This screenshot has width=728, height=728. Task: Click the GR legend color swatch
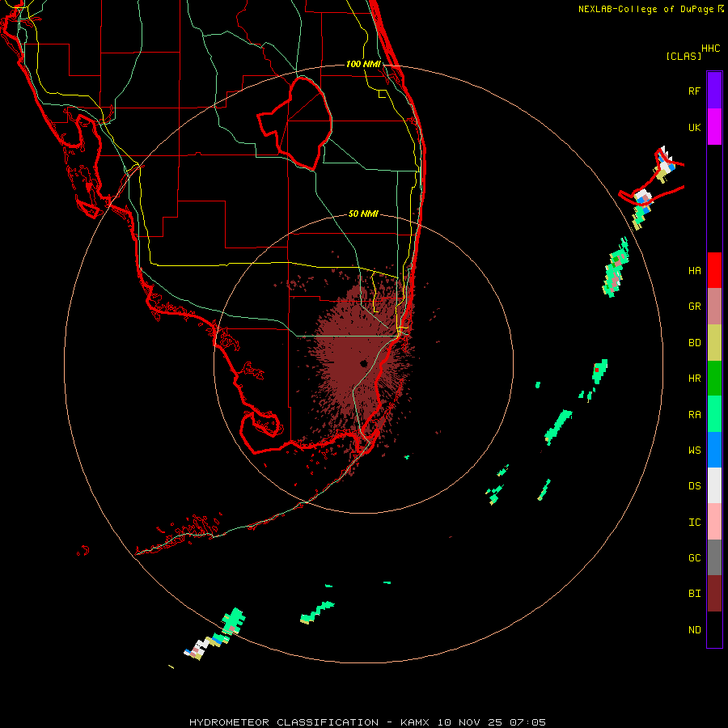coord(714,307)
